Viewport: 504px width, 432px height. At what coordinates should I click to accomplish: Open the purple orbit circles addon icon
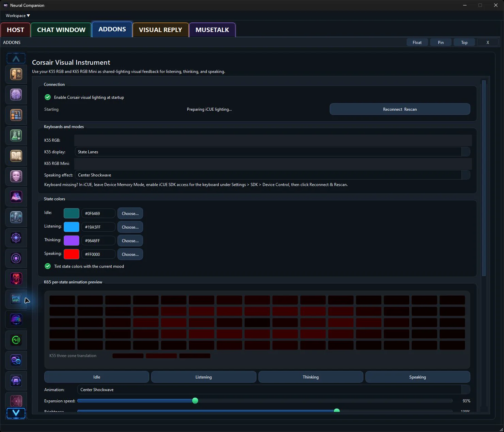(16, 258)
